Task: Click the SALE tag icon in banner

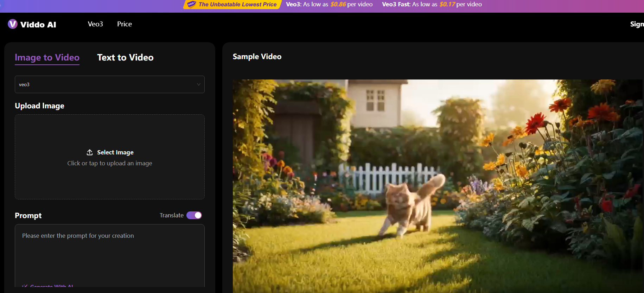Action: point(191,4)
